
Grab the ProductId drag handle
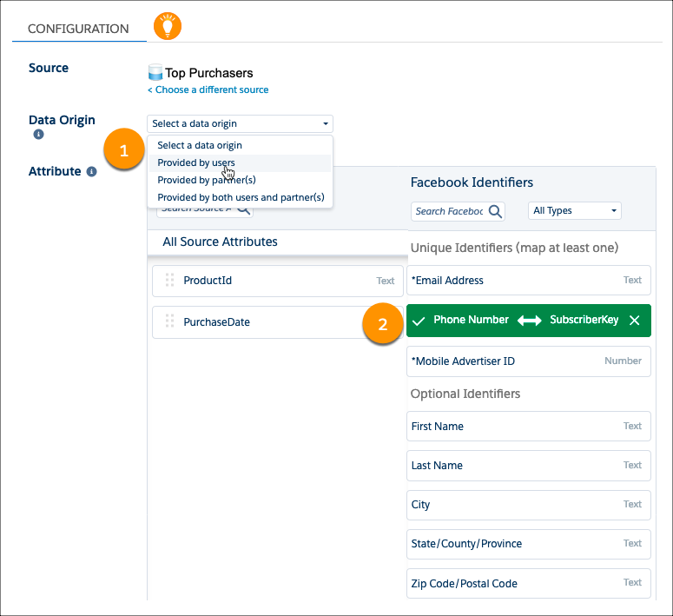tap(169, 280)
